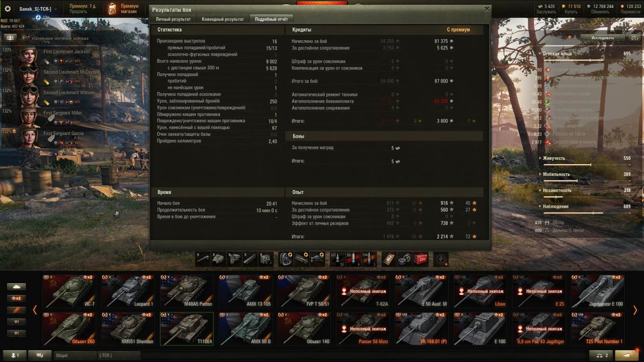
Task: Select the AMX 50 B tank
Action: tap(245, 329)
